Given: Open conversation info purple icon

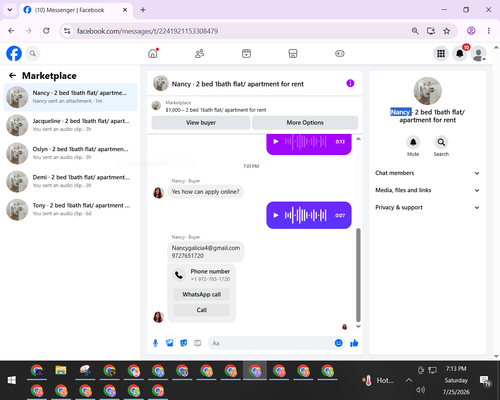Looking at the screenshot, I should 350,83.
